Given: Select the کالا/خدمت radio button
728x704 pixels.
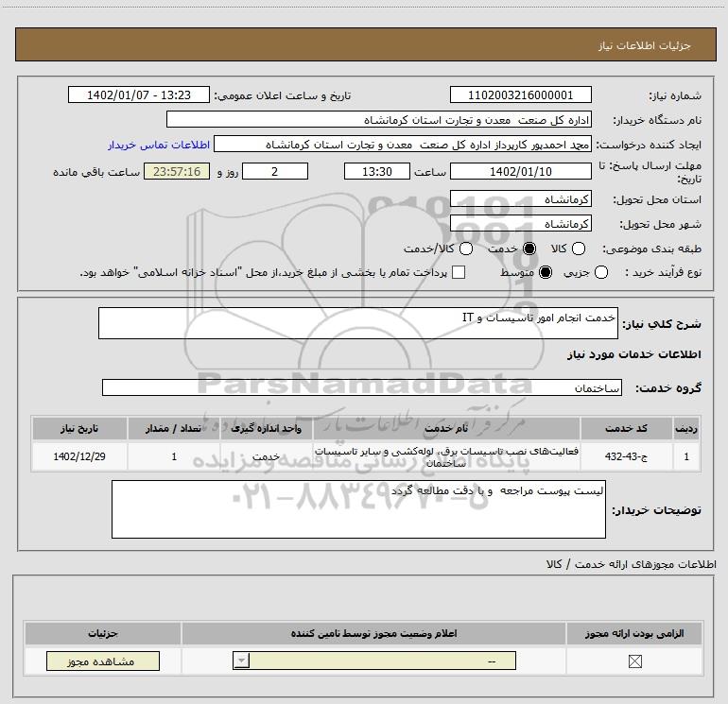Looking at the screenshot, I should 466,249.
